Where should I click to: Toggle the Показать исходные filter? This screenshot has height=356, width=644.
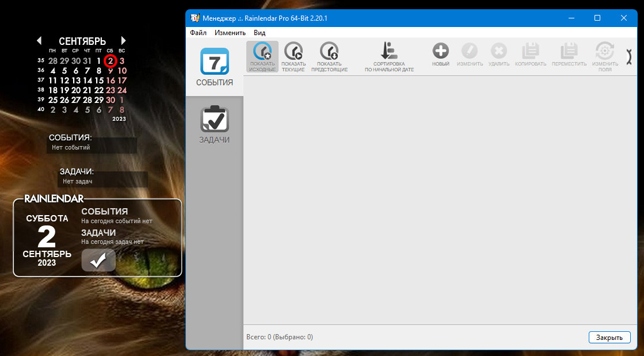click(262, 57)
